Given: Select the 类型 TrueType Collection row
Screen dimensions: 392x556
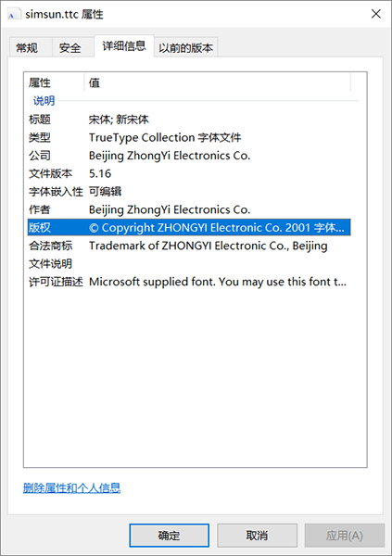Looking at the screenshot, I should [x=189, y=137].
